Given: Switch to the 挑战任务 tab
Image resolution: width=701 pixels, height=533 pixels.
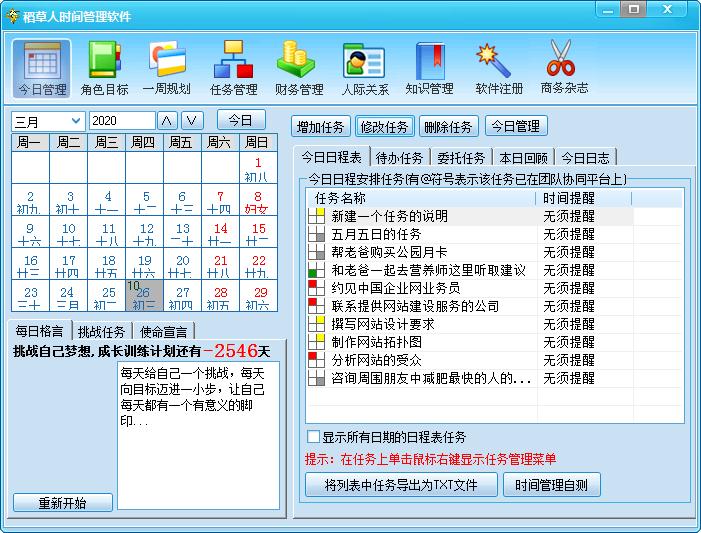Looking at the screenshot, I should [102, 331].
